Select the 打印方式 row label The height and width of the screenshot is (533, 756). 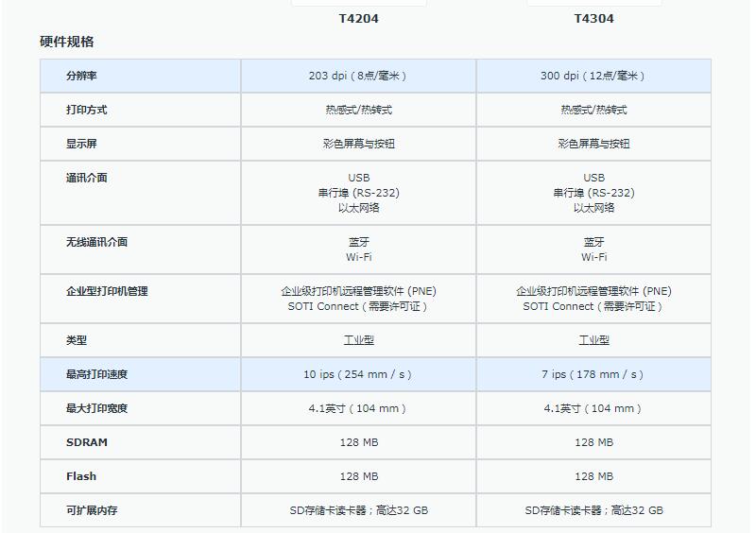pyautogui.click(x=87, y=110)
